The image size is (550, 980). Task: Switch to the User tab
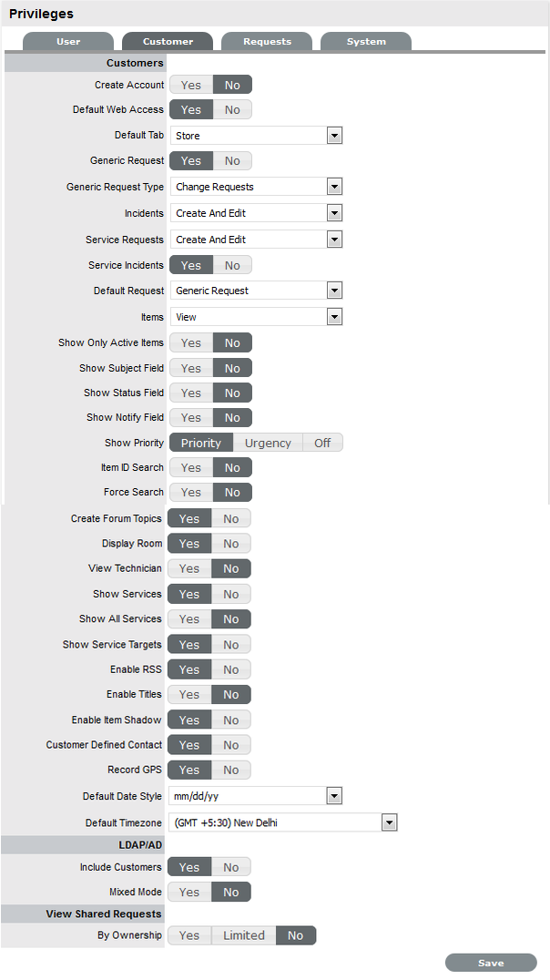(x=68, y=42)
